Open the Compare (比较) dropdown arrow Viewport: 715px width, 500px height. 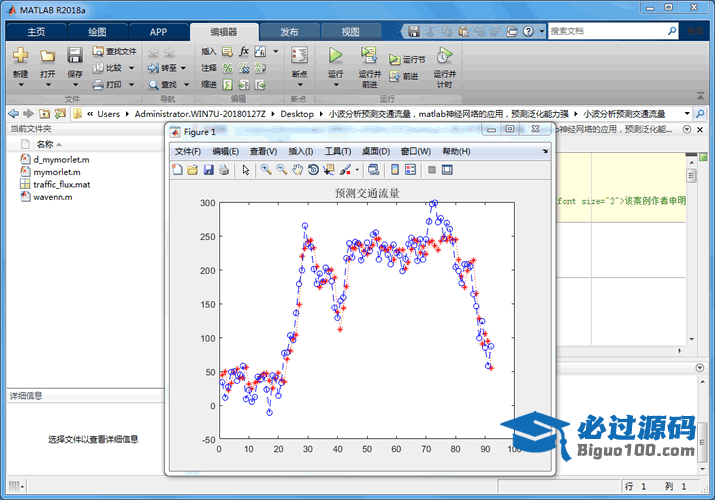pos(131,68)
